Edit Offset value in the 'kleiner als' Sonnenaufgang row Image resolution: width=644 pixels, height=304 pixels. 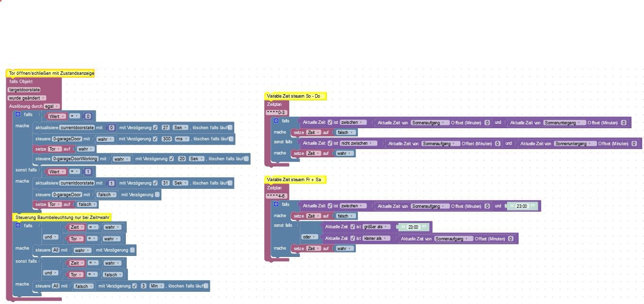[510, 238]
